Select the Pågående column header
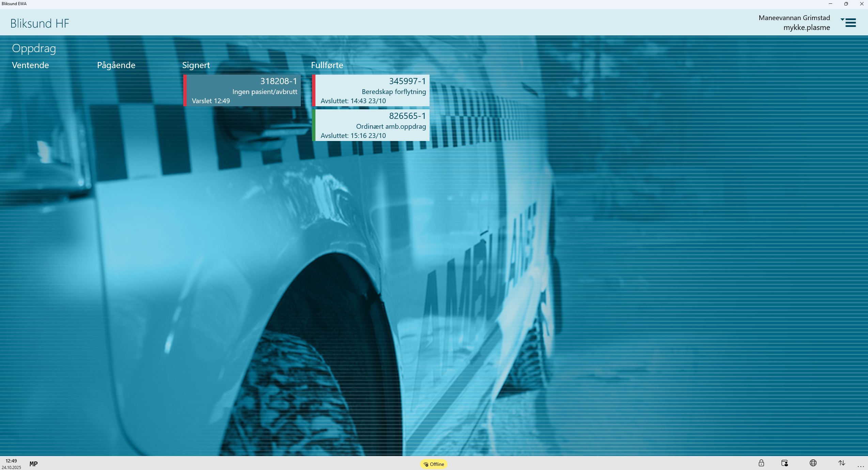868x470 pixels. (116, 65)
